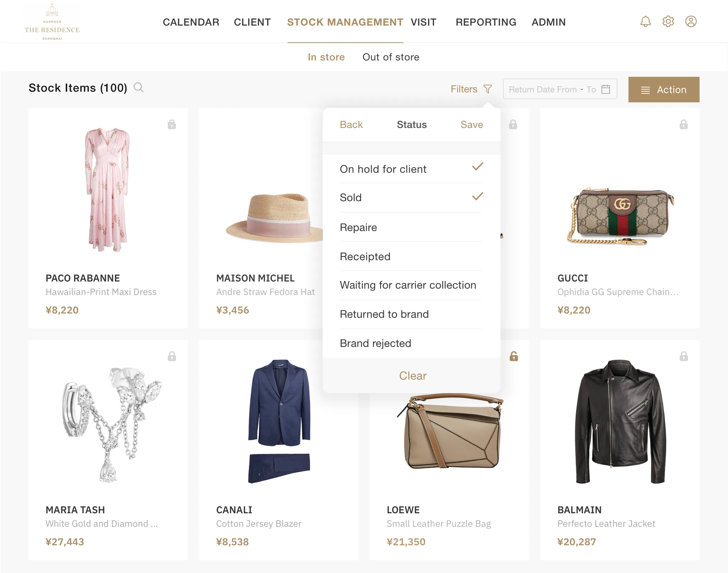This screenshot has width=728, height=573.
Task: Open the Gucci Ophidia bag image
Action: (x=620, y=216)
